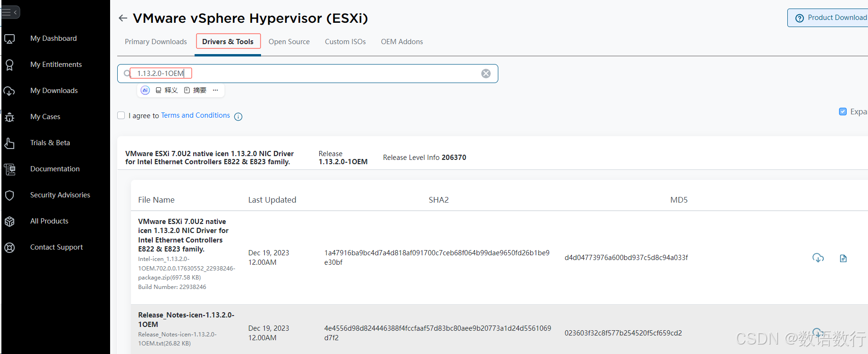This screenshot has width=868, height=354.
Task: Open My Entitlements in sidebar
Action: coord(56,65)
